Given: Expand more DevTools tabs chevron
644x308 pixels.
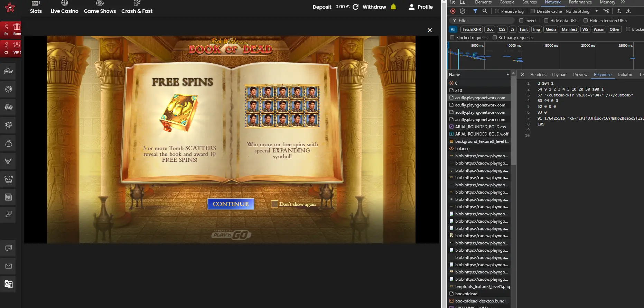Looking at the screenshot, I should click(623, 2).
